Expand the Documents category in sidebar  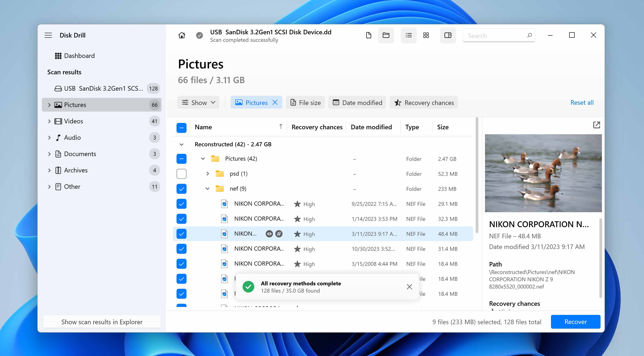tap(49, 154)
